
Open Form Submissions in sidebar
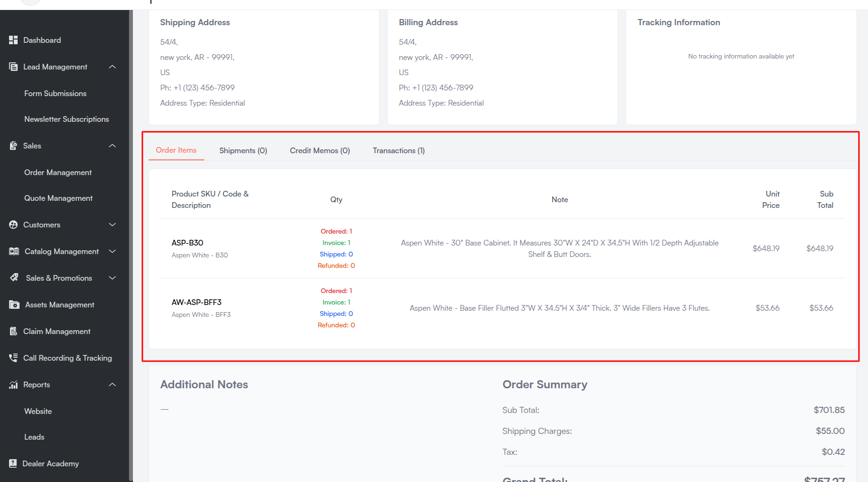[x=55, y=93]
